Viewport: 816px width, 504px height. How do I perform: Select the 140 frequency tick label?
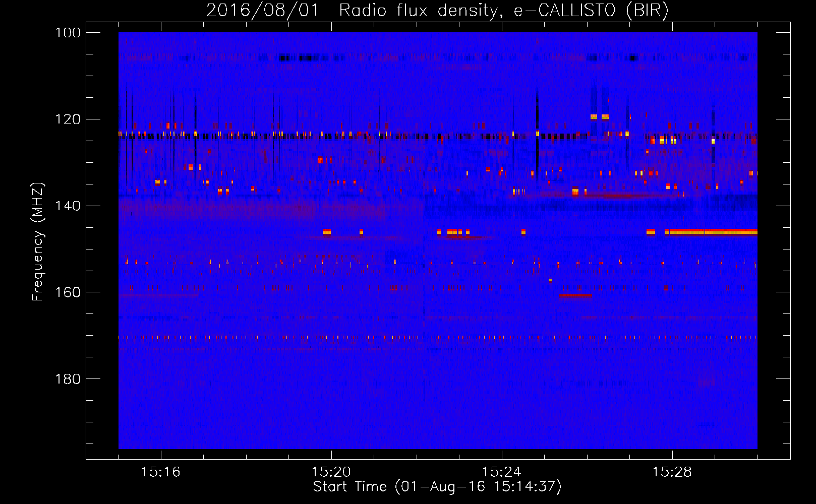[x=68, y=206]
